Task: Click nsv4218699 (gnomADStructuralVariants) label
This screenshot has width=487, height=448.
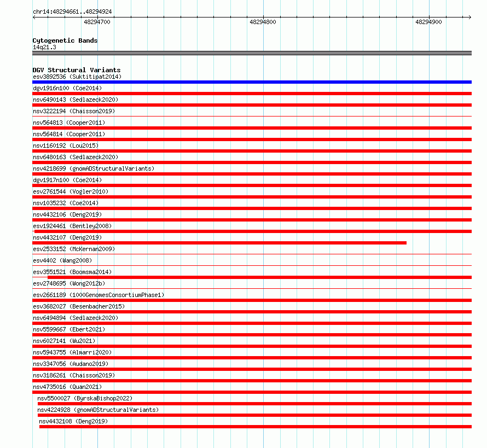Action: (x=94, y=168)
